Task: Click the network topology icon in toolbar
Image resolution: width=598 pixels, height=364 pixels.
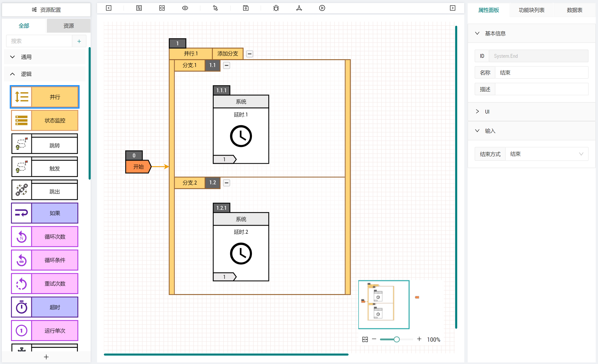Action: (x=299, y=8)
